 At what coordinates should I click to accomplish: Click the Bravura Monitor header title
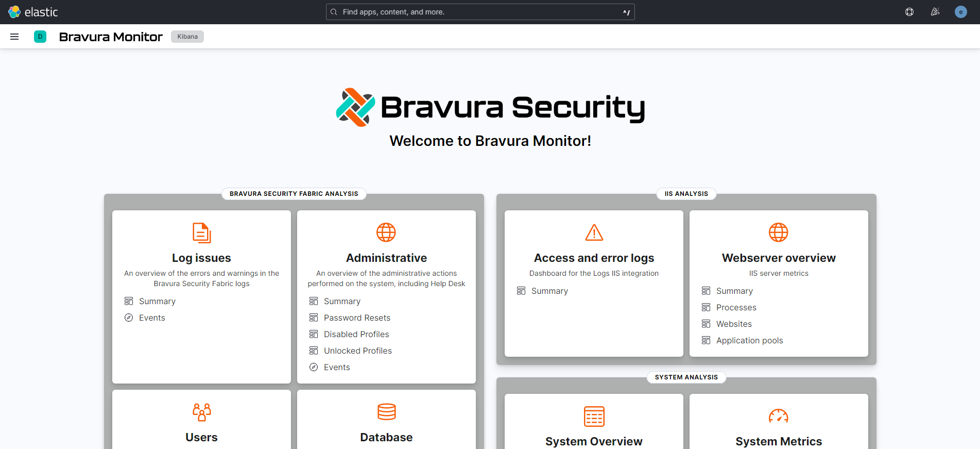point(111,37)
